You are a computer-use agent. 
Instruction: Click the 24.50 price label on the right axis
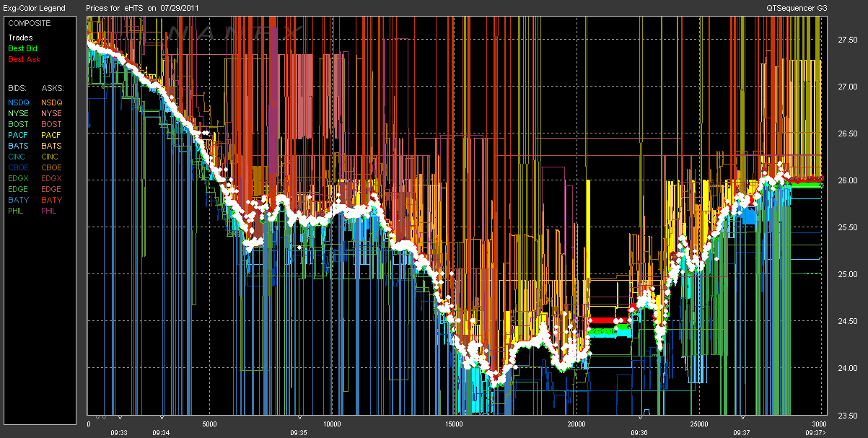(x=847, y=321)
